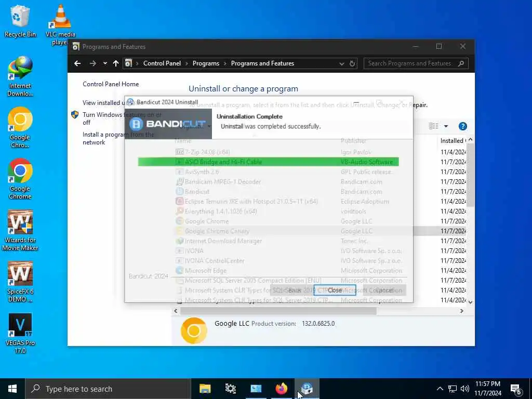The width and height of the screenshot is (532, 399).
Task: Open help with the question mark icon
Action: [x=462, y=126]
